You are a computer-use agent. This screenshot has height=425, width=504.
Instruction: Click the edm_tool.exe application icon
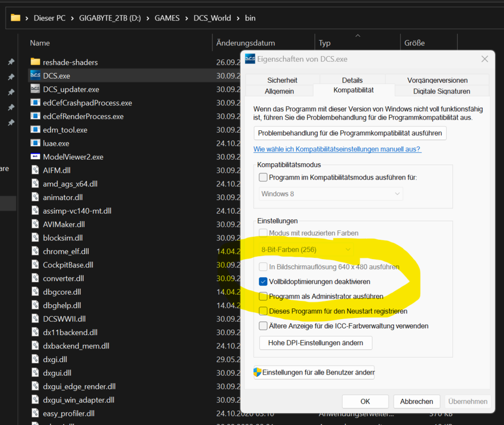[35, 129]
